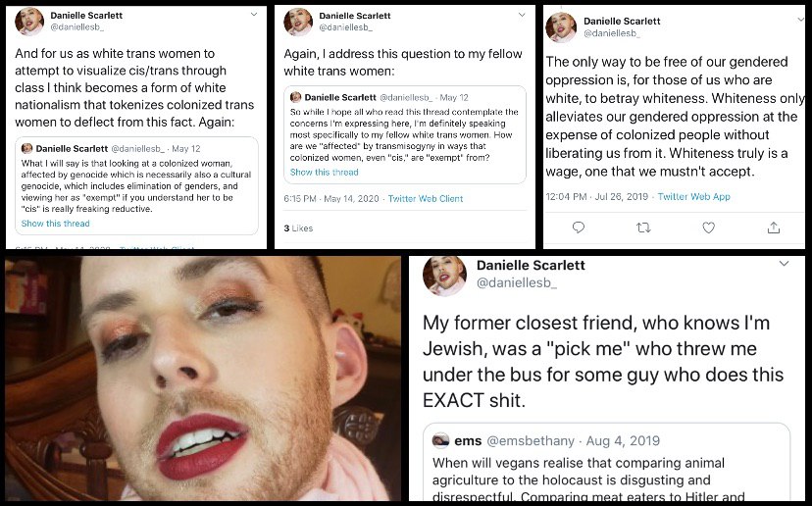The height and width of the screenshot is (506, 812).
Task: Open 'Show this thread' under the colonized woman quote
Action: 56,224
